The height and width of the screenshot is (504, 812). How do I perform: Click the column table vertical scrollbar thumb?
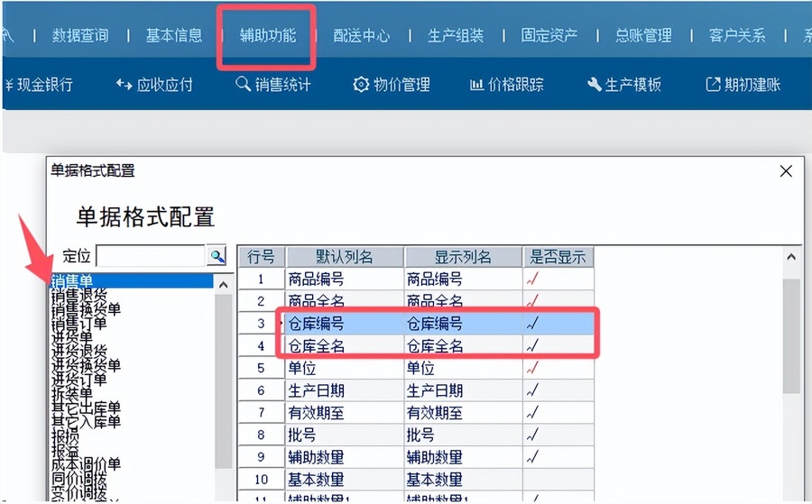click(791, 336)
